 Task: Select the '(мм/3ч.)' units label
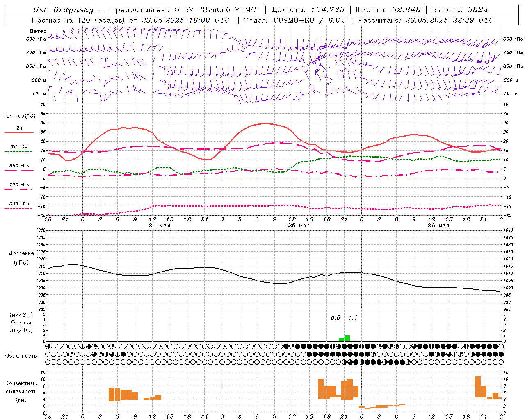[x=21, y=315]
